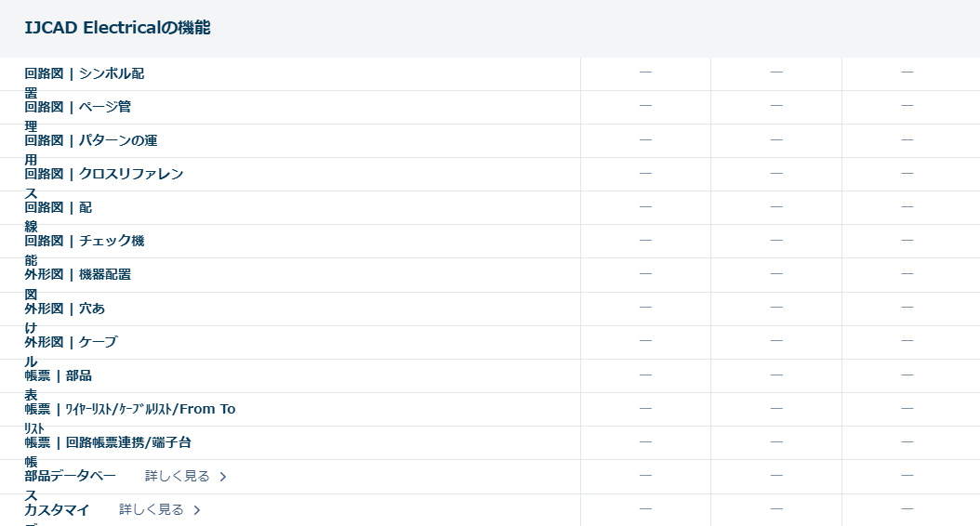Click first-column dash in シンボル配置 row
The height and width of the screenshot is (526, 980).
[x=645, y=72]
